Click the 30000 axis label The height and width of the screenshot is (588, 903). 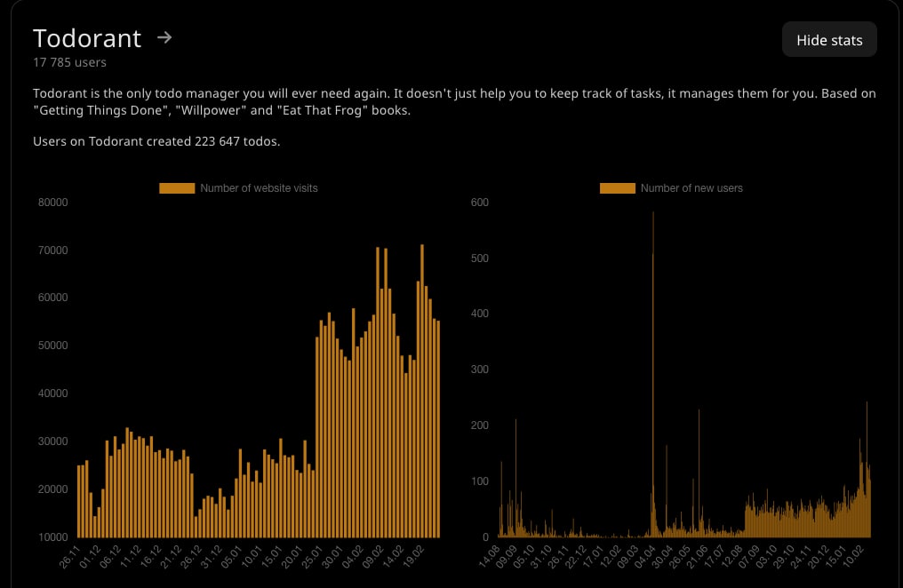(x=53, y=441)
